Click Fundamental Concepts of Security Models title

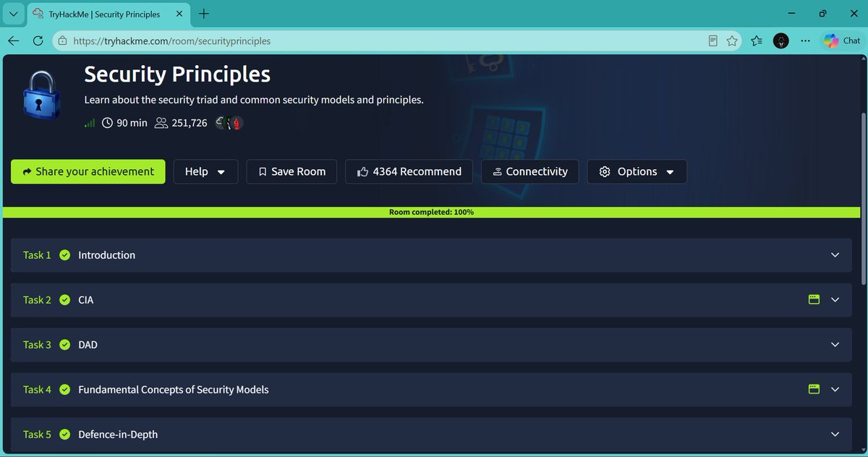(x=174, y=390)
